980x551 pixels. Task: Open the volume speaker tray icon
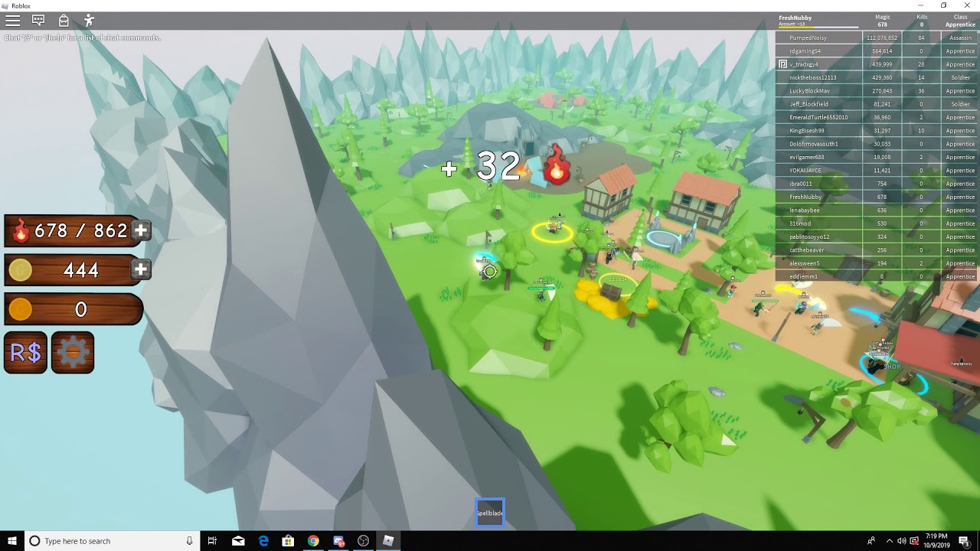901,541
